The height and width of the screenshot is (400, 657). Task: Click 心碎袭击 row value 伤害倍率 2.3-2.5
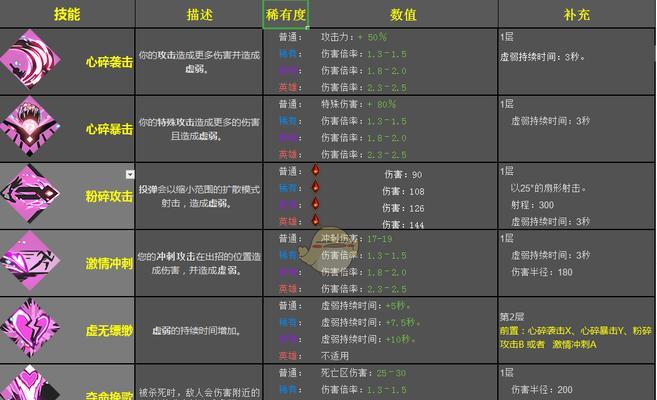(364, 88)
